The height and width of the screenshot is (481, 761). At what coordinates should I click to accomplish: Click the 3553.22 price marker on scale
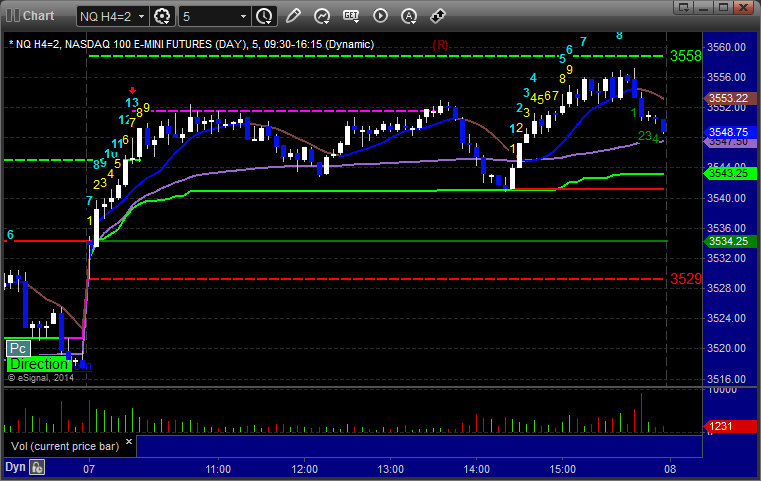coord(729,98)
